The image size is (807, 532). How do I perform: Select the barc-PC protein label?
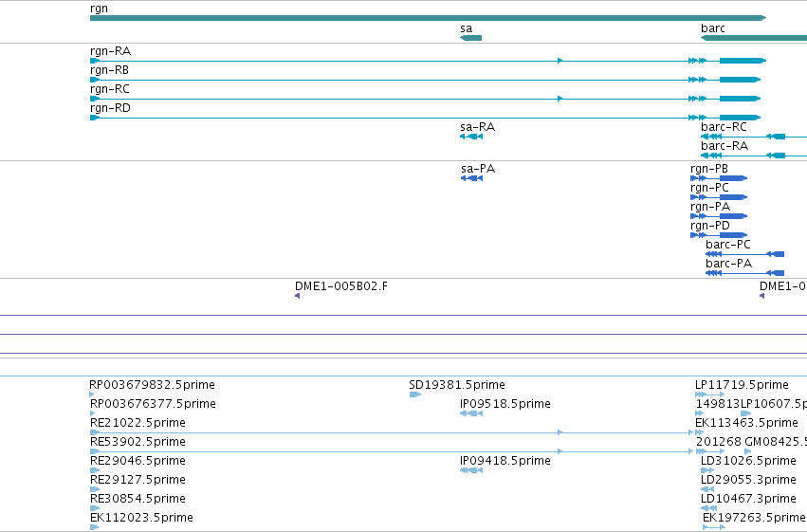coord(728,245)
